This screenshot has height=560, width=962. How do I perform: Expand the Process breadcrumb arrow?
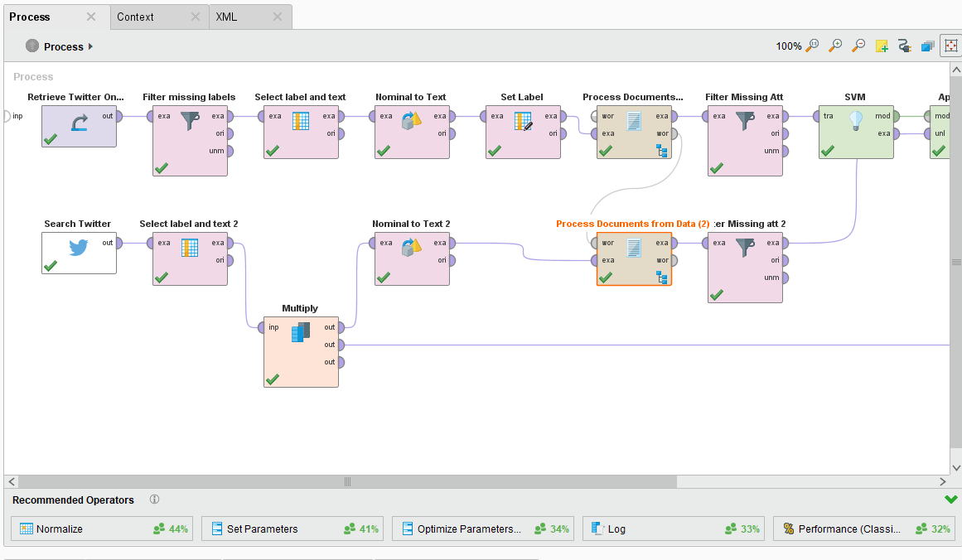point(91,46)
